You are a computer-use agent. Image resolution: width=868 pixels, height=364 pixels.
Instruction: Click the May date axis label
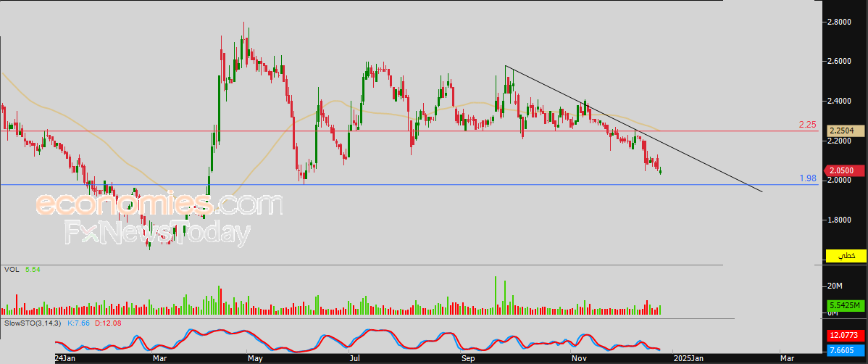click(255, 358)
